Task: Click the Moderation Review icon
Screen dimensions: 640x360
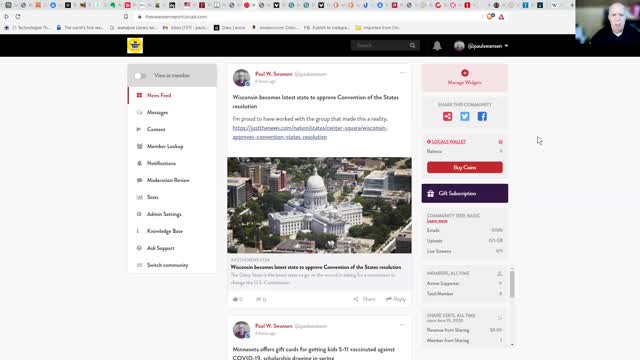Action: pyautogui.click(x=139, y=180)
